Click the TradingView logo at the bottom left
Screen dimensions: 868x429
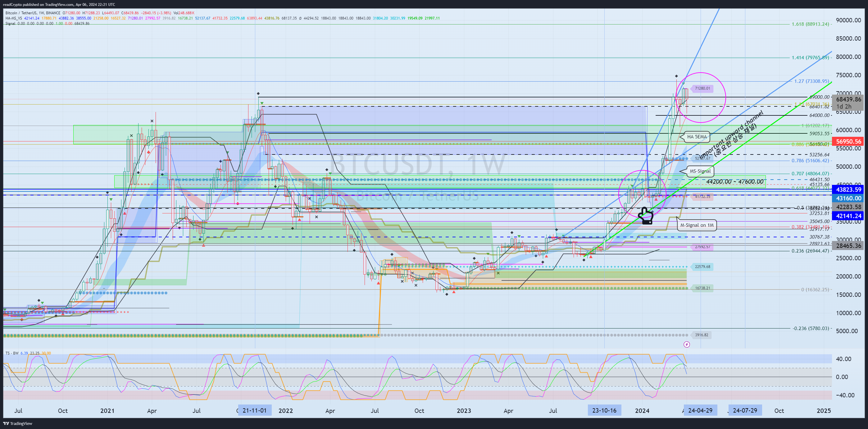[x=17, y=423]
